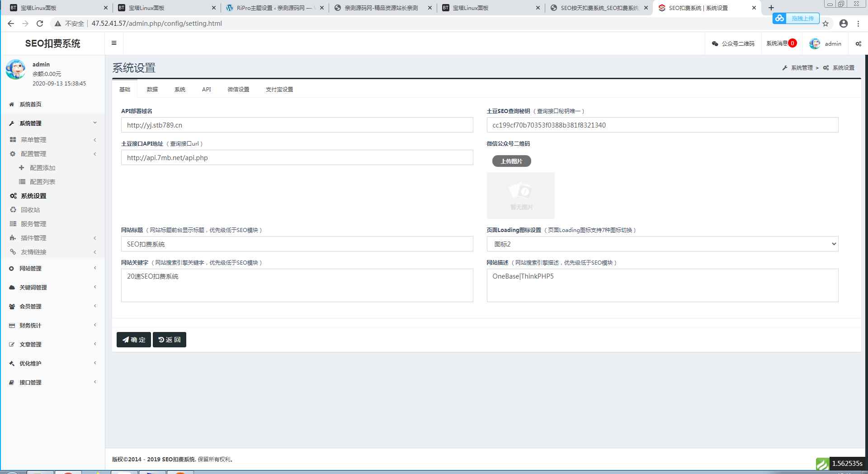This screenshot has height=474, width=868.
Task: Switch to the 数据 settings tab
Action: (x=152, y=90)
